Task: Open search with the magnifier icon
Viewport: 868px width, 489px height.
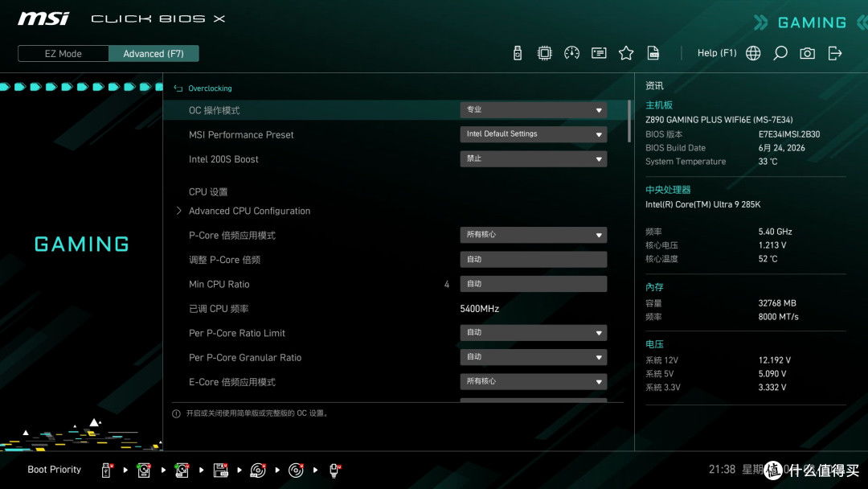Action: [780, 53]
